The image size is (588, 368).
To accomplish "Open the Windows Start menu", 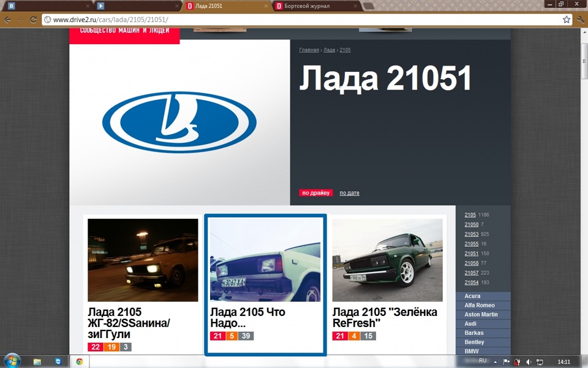I will tap(11, 362).
